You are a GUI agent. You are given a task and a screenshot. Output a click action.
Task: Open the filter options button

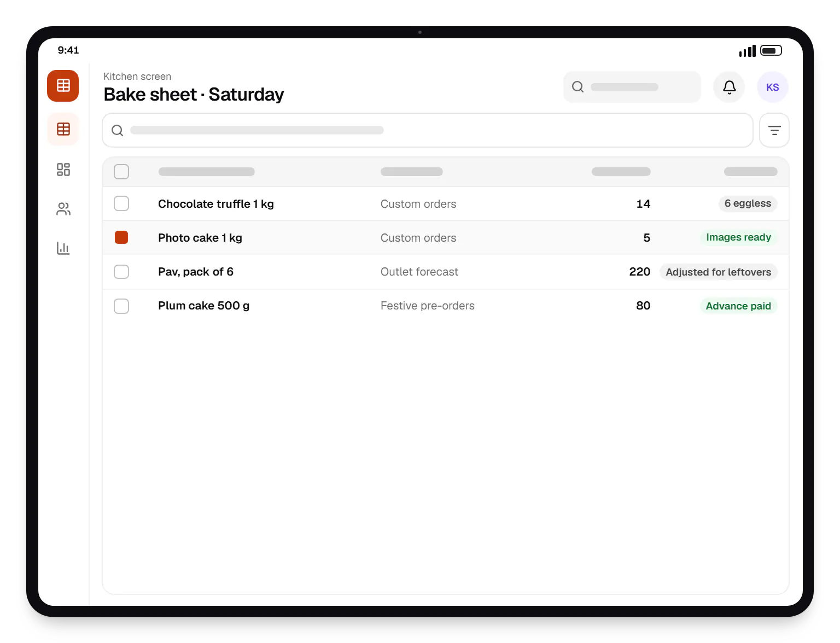[774, 130]
